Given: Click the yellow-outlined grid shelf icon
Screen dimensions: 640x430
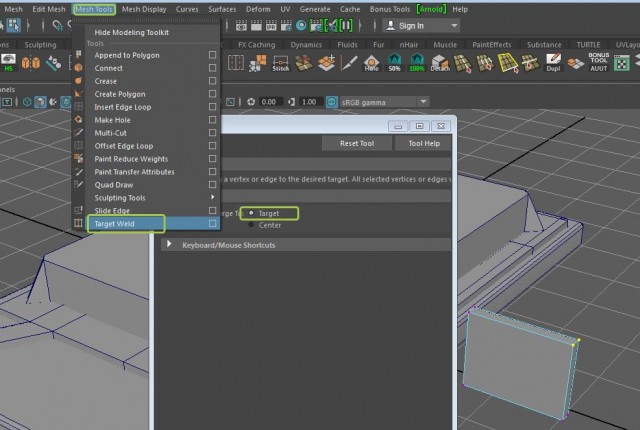Looking at the screenshot, I should pos(508,63).
